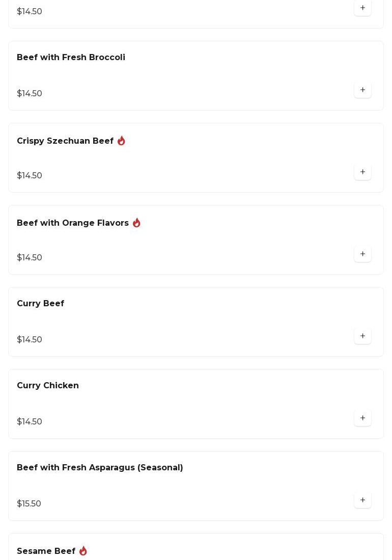Click the $14.50 price under Curry Beef

tap(30, 340)
